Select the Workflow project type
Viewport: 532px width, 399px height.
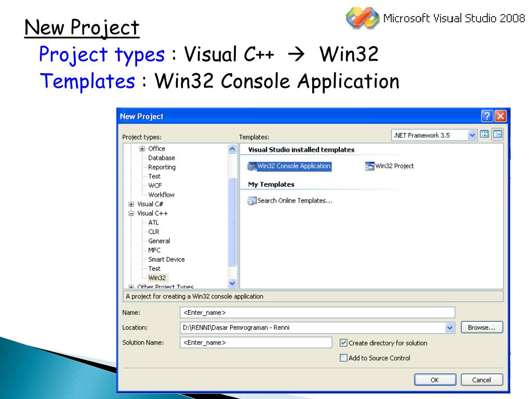(161, 195)
